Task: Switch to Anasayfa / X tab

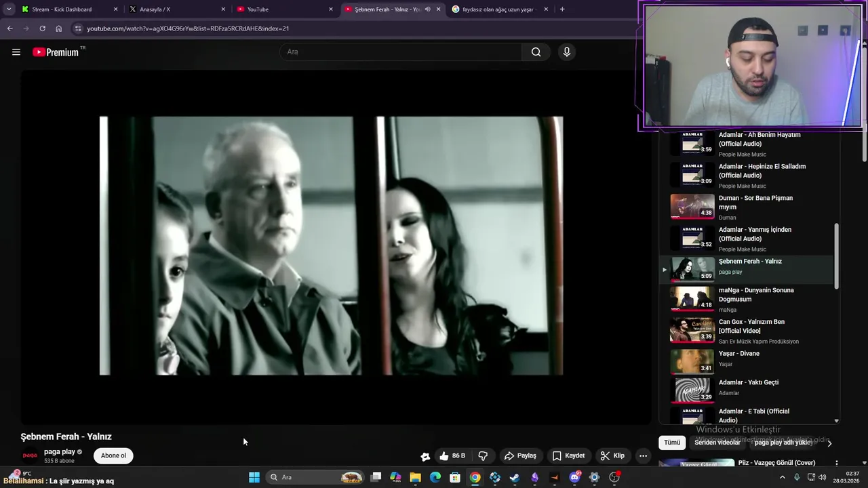Action: (178, 9)
